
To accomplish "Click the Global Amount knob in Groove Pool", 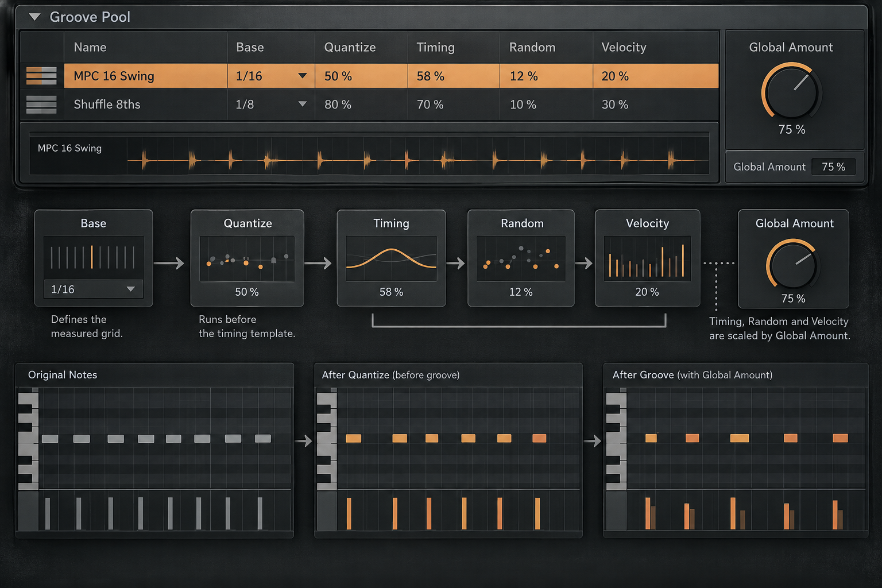I will (792, 92).
